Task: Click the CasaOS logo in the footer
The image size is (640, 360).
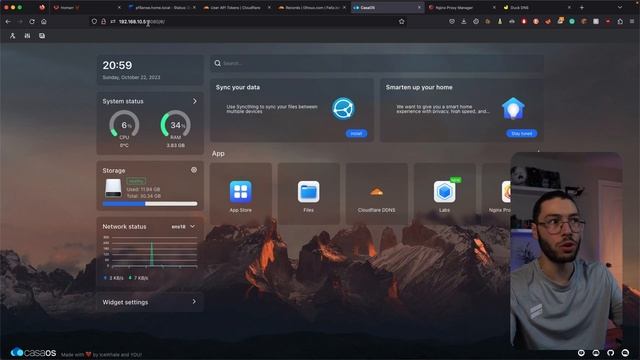Action: 33,352
